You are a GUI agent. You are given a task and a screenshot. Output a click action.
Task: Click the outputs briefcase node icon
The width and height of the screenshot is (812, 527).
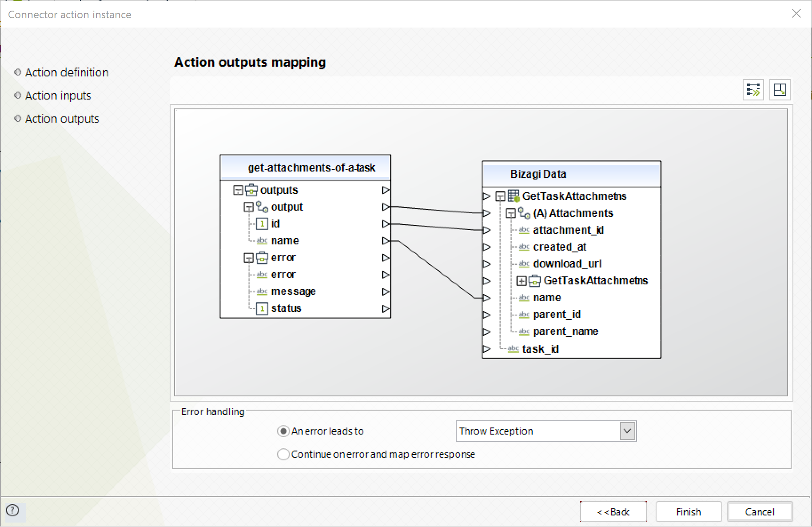pos(251,190)
